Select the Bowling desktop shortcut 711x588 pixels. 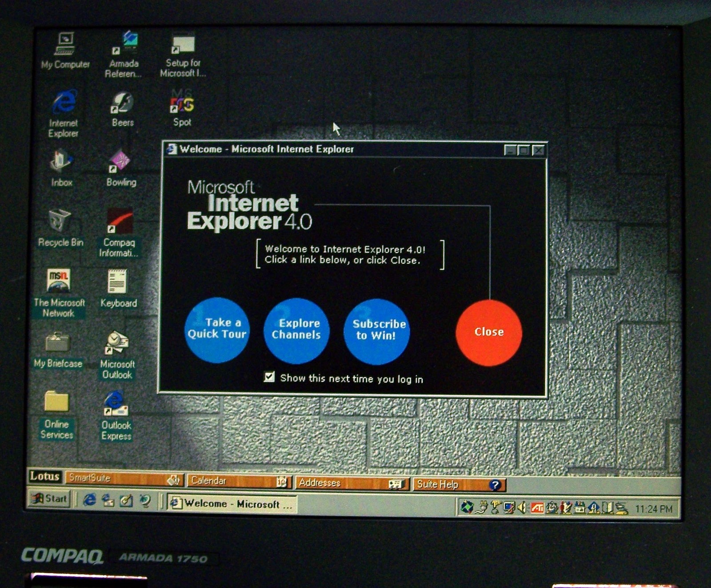pyautogui.click(x=121, y=168)
